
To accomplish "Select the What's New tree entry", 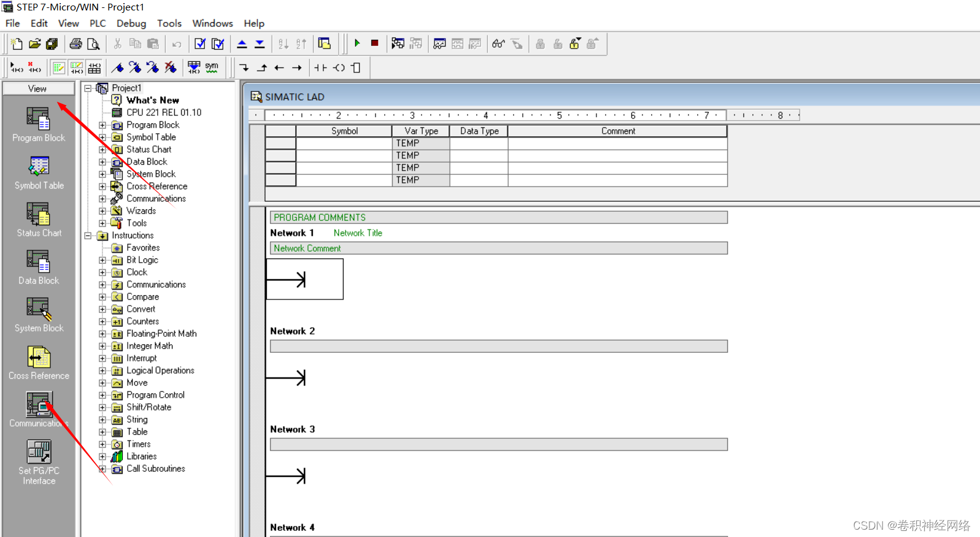I will [153, 100].
